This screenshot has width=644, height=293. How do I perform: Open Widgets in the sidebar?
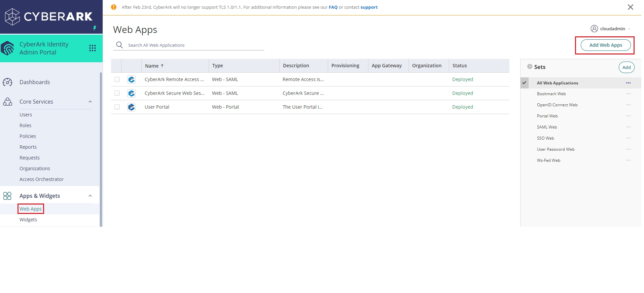point(28,220)
